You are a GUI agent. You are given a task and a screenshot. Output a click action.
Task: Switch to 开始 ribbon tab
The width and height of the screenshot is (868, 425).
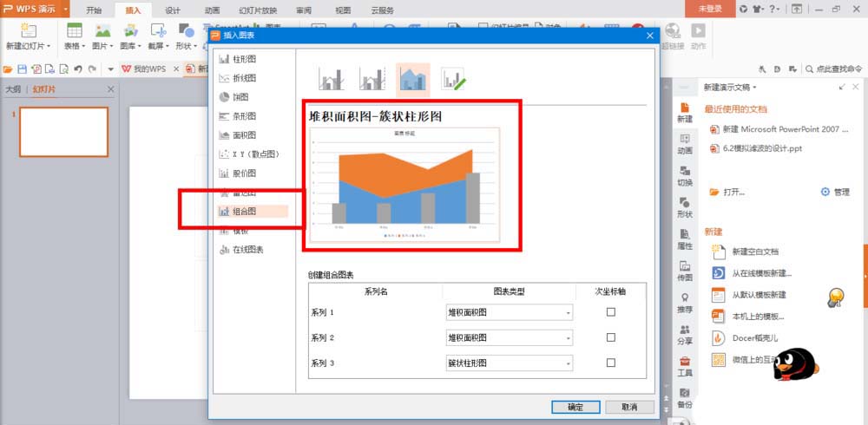pos(94,10)
